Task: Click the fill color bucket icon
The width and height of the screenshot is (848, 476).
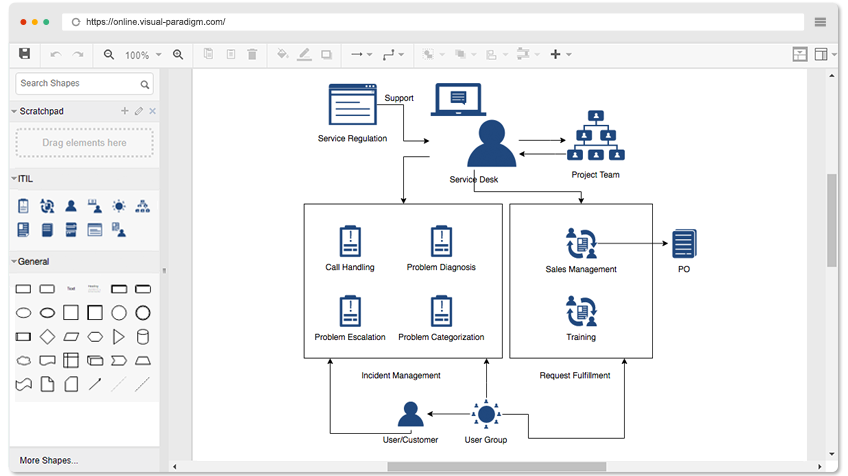Action: (282, 54)
